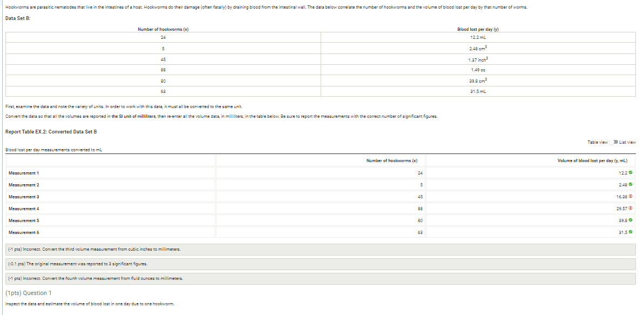This screenshot has width=644, height=315.
Task: Select the 'Measurement 4' row label
Action: pos(24,209)
